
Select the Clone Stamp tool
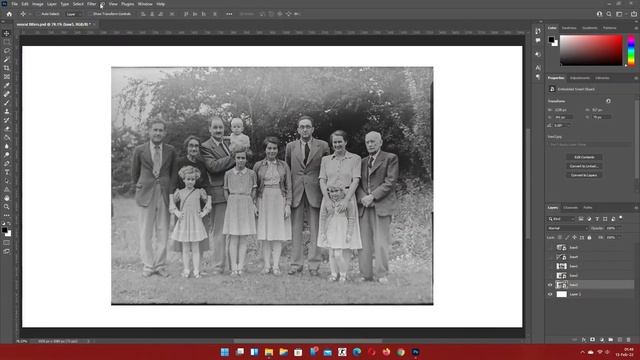pos(7,111)
